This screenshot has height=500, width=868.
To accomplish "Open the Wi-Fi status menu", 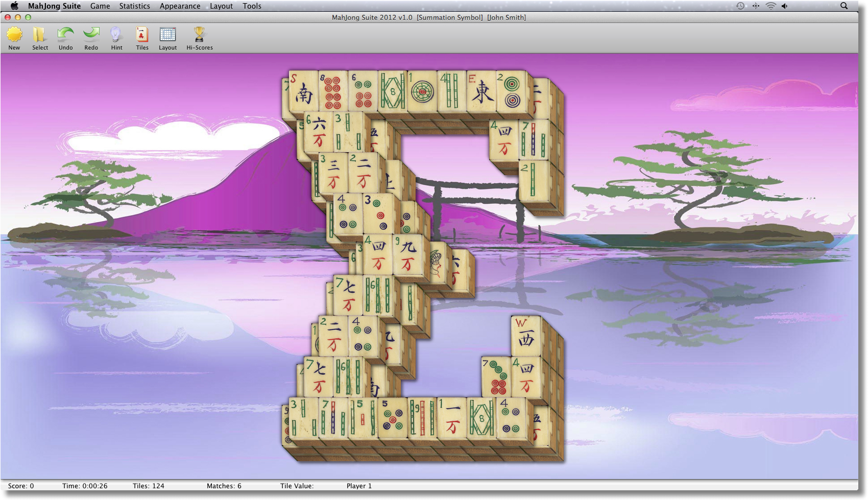I will pos(770,6).
